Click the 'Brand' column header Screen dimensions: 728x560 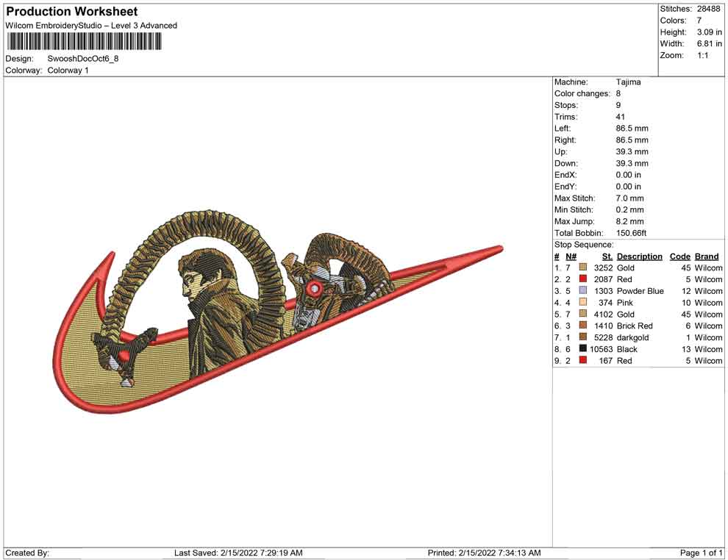tap(707, 256)
